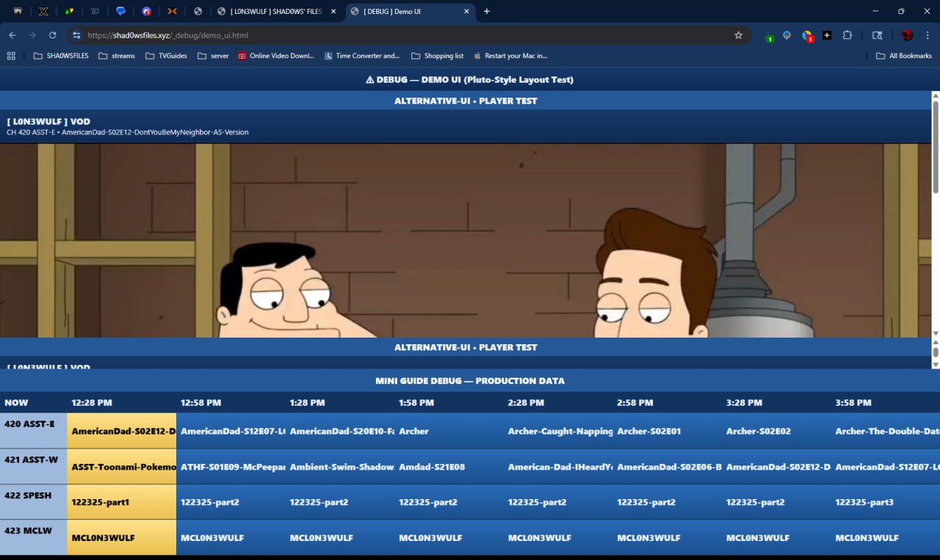The width and height of the screenshot is (940, 560).
Task: Open the Chrome three-dot menu
Action: tap(928, 35)
